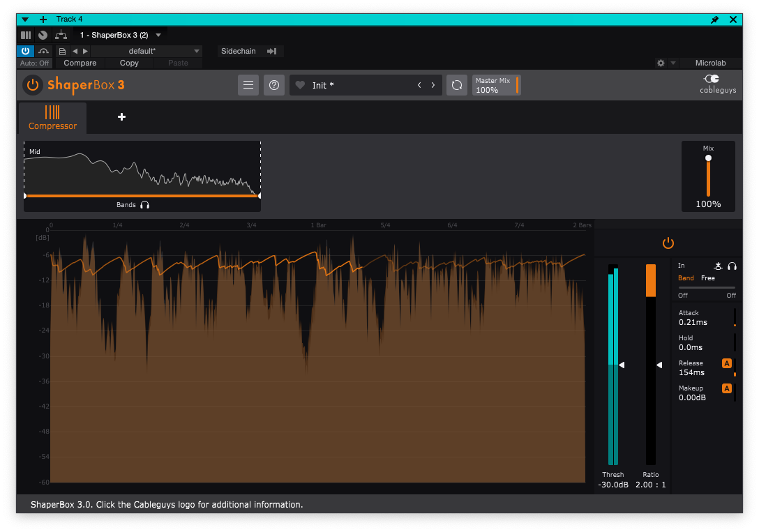Expand the arrow next to the gear
The image size is (759, 532).
click(x=672, y=63)
